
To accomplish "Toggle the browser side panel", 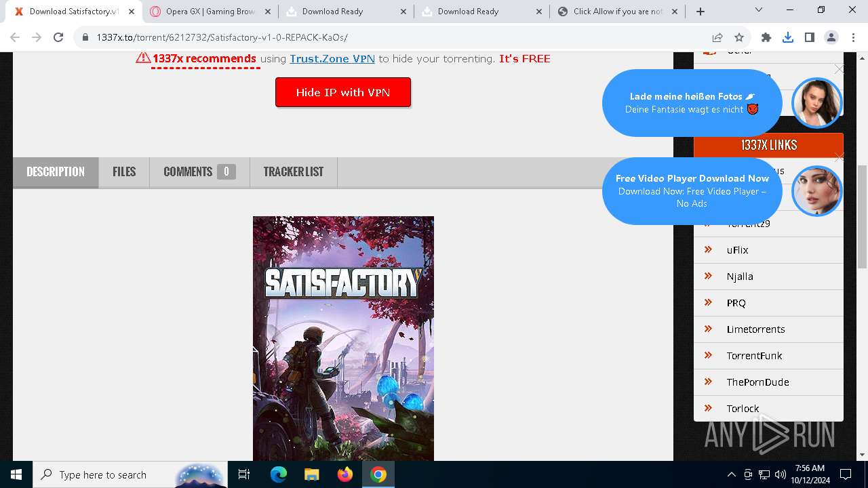I will point(810,38).
